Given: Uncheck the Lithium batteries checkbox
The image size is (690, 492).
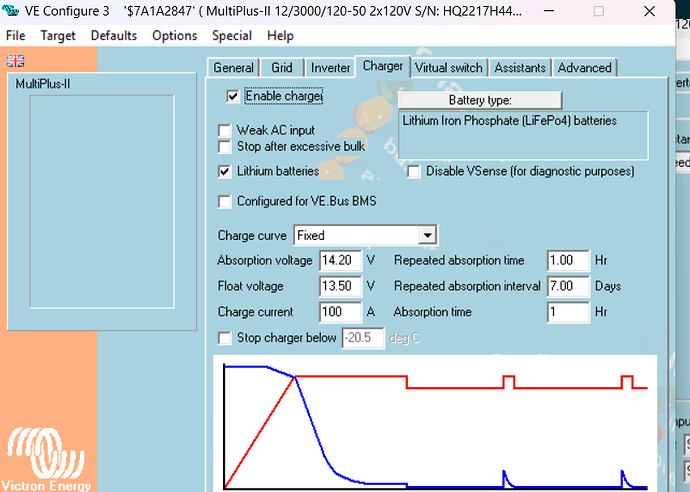Looking at the screenshot, I should click(224, 171).
